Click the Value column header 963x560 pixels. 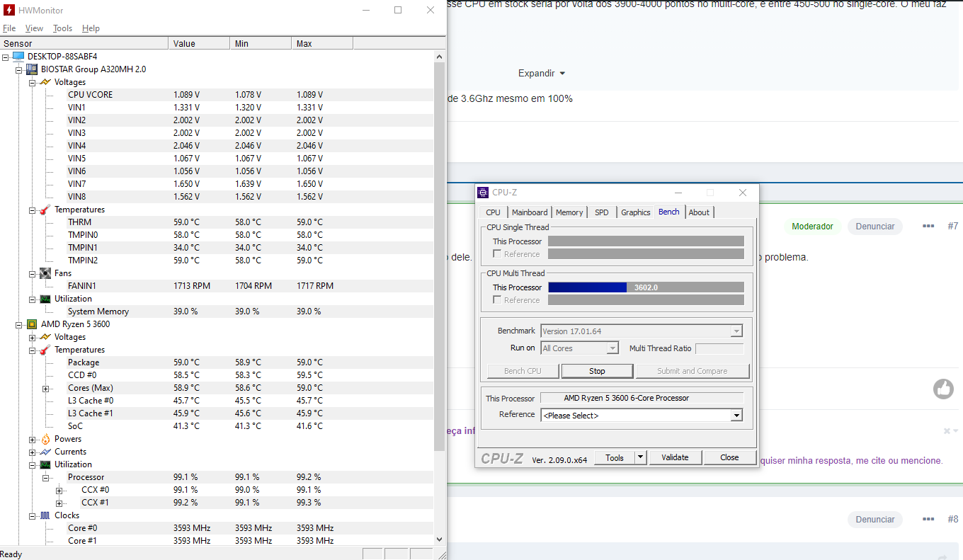(x=200, y=44)
